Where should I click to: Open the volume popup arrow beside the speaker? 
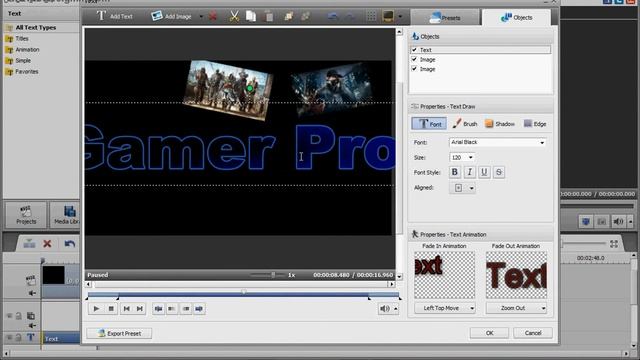coord(396,309)
